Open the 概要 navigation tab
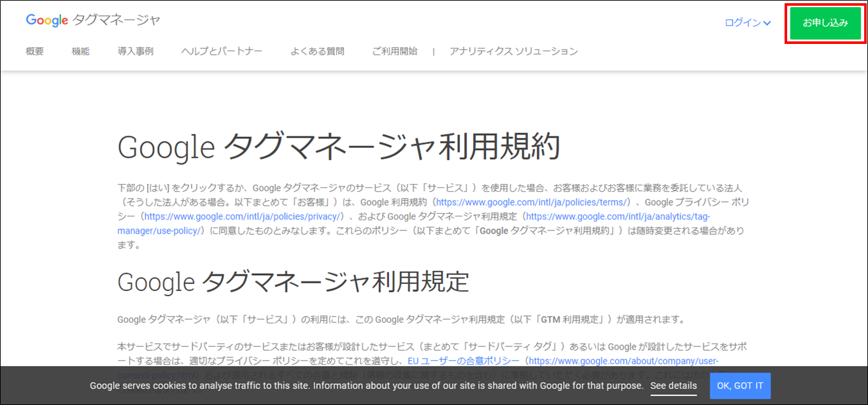The height and width of the screenshot is (405, 868). 35,51
